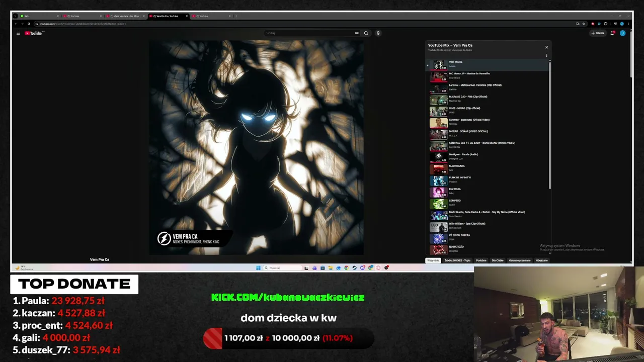Play GIMS - NINAO clip
Screen dimensions: 644x362
click(487, 111)
